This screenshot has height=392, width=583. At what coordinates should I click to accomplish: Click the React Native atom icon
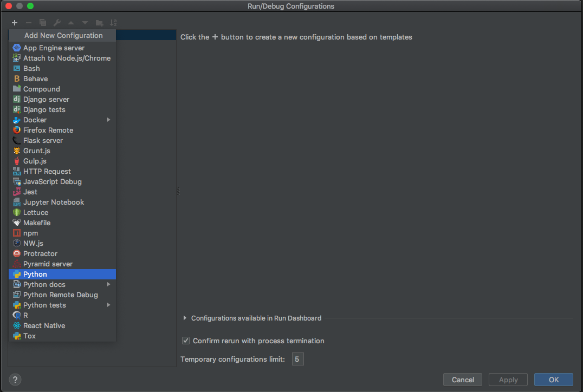(x=17, y=325)
